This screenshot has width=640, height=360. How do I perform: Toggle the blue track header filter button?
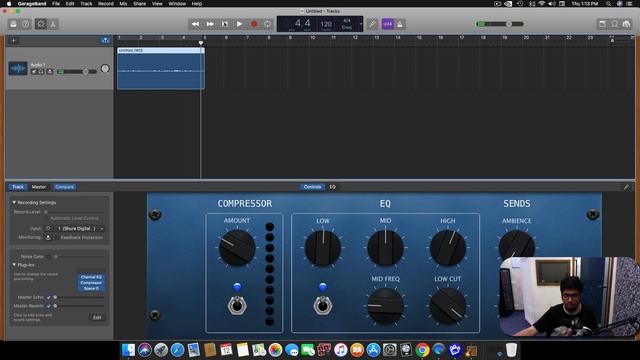[x=105, y=40]
